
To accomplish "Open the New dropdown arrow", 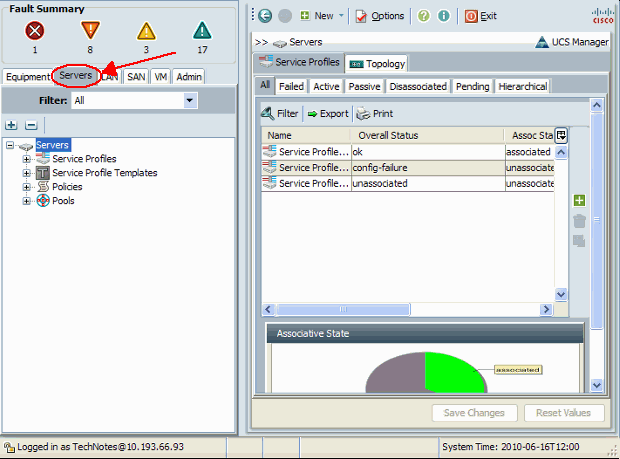I will pos(341,16).
